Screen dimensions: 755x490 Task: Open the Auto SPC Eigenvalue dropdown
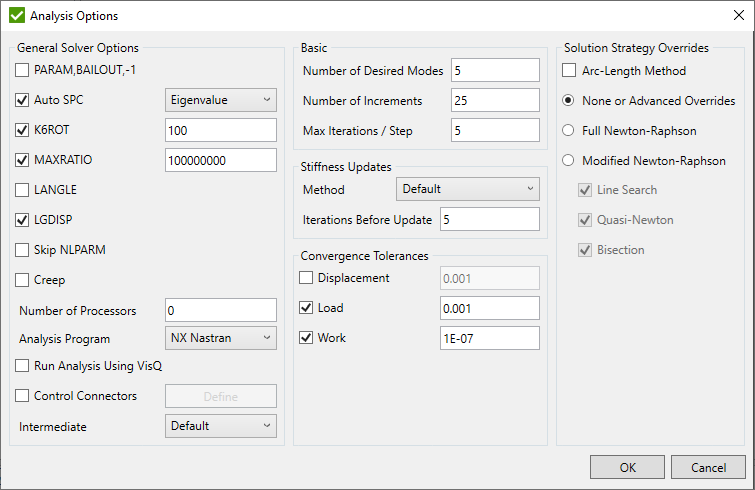click(220, 99)
